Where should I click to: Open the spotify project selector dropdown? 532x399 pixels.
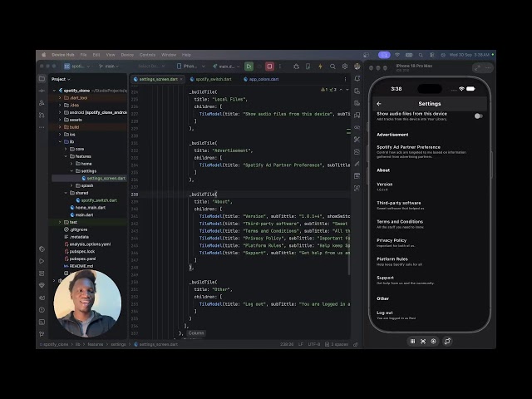click(77, 66)
